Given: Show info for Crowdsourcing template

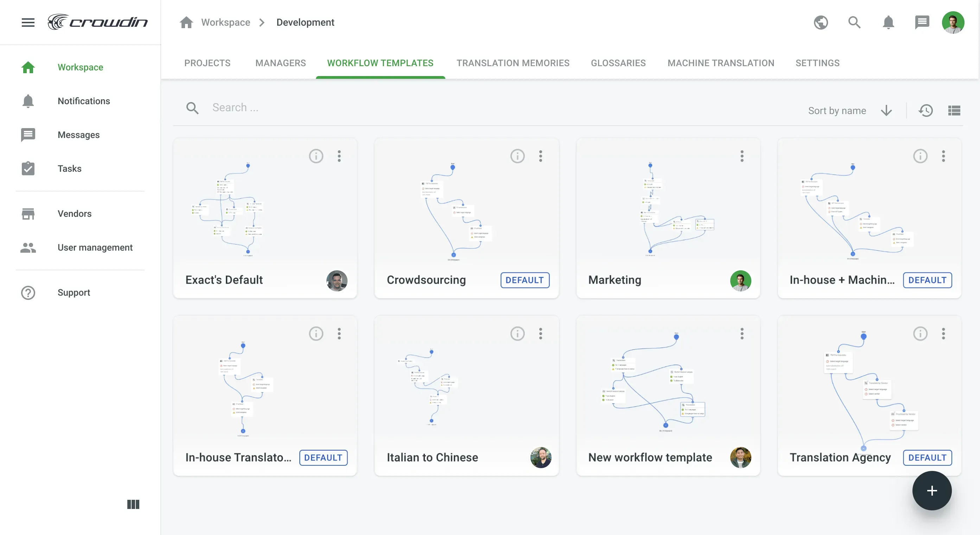Looking at the screenshot, I should 517,156.
